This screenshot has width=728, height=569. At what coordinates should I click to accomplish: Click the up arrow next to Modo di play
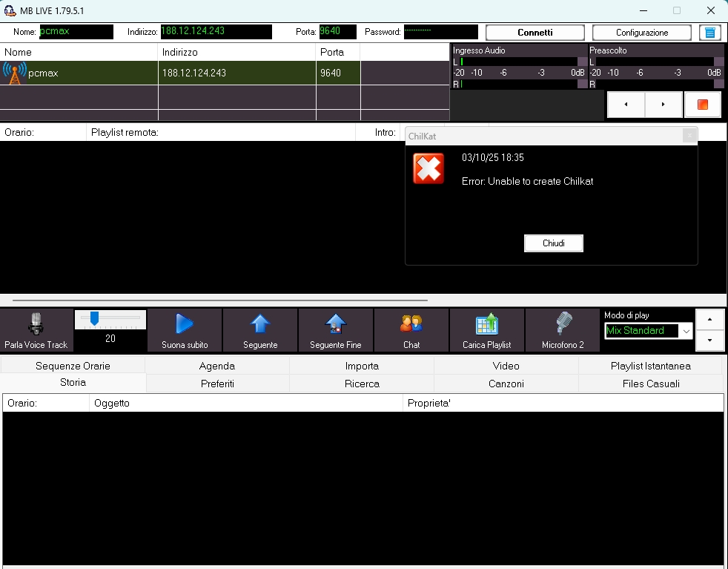pos(710,319)
